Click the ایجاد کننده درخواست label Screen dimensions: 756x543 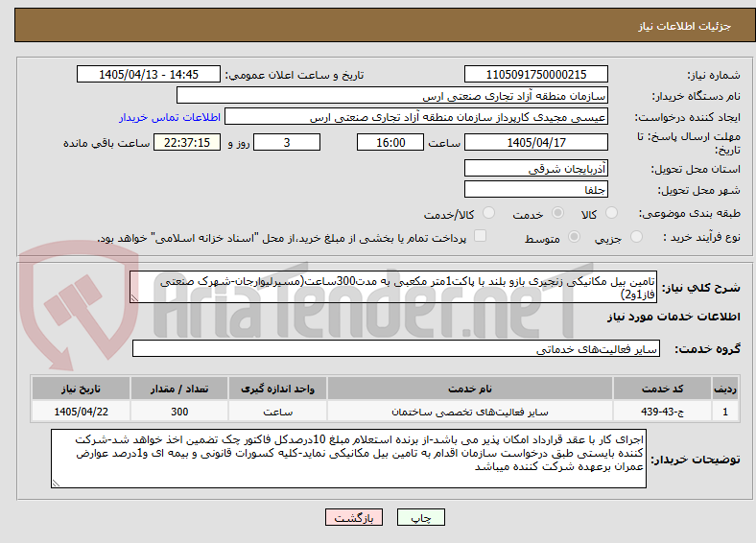click(x=688, y=117)
